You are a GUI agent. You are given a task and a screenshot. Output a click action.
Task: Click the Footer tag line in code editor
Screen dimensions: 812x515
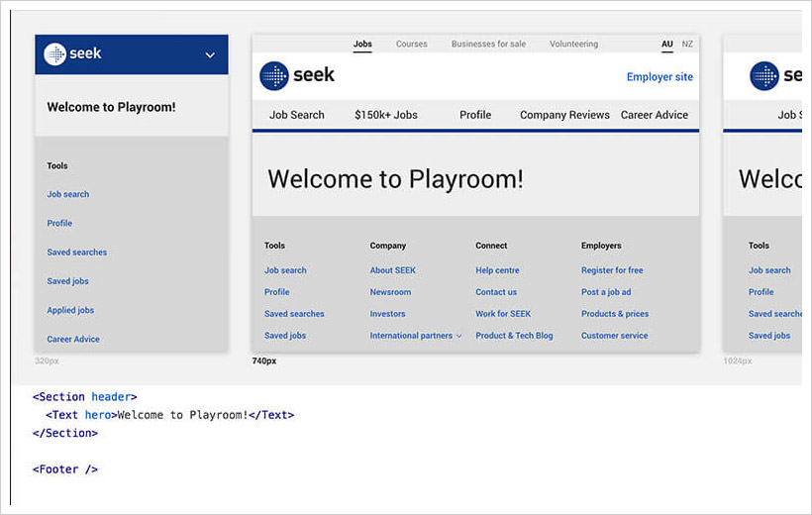click(65, 469)
